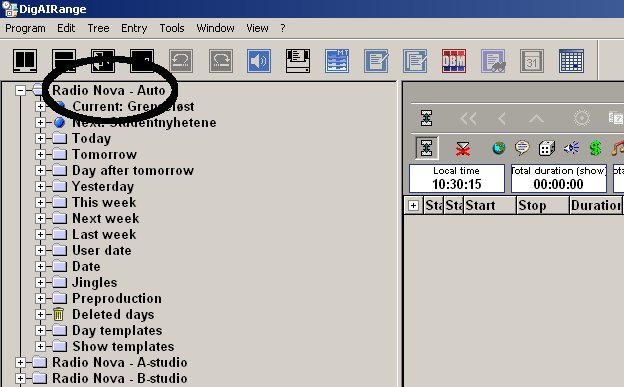The height and width of the screenshot is (387, 624).
Task: Click the globe icon in playlist toolbar
Action: tap(499, 148)
